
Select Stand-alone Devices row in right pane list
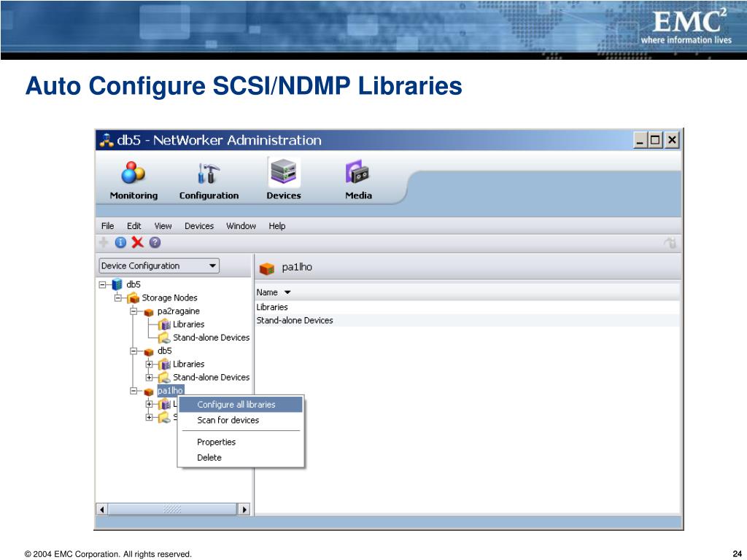pos(468,321)
